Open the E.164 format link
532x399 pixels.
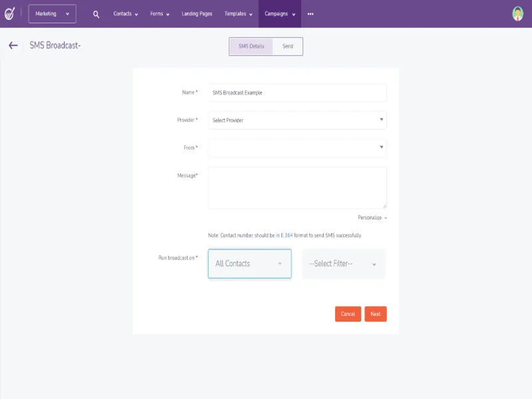pos(287,235)
